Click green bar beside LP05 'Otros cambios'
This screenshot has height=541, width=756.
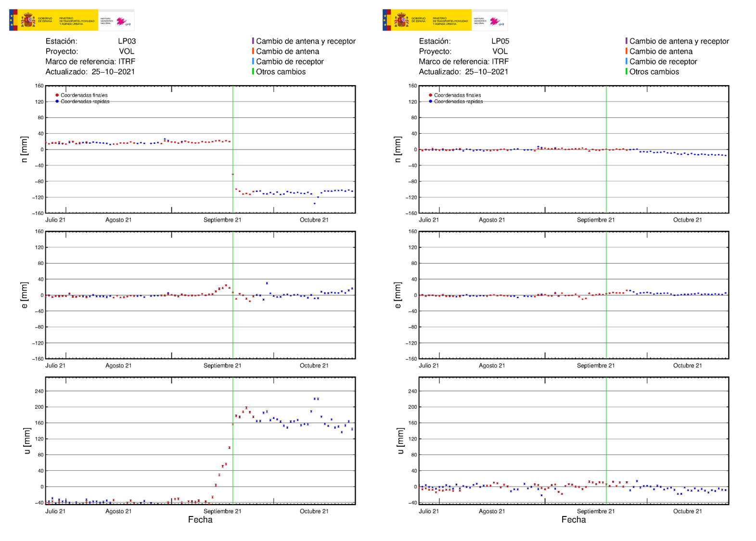click(x=627, y=71)
